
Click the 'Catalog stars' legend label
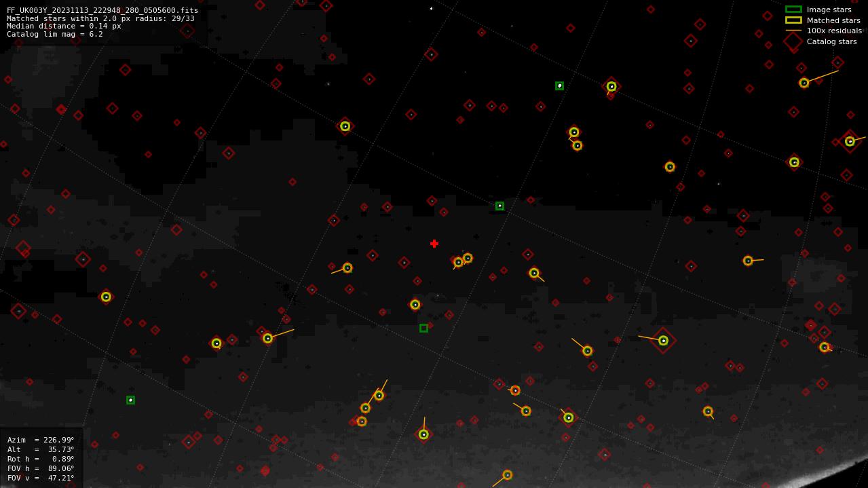[x=831, y=41]
